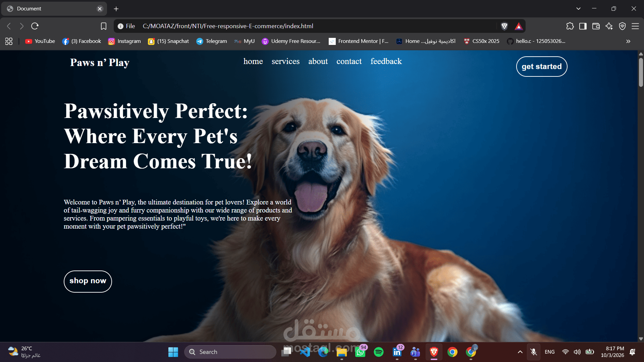The image size is (644, 362).
Task: Toggle the muted microphone in system tray
Action: pyautogui.click(x=534, y=352)
